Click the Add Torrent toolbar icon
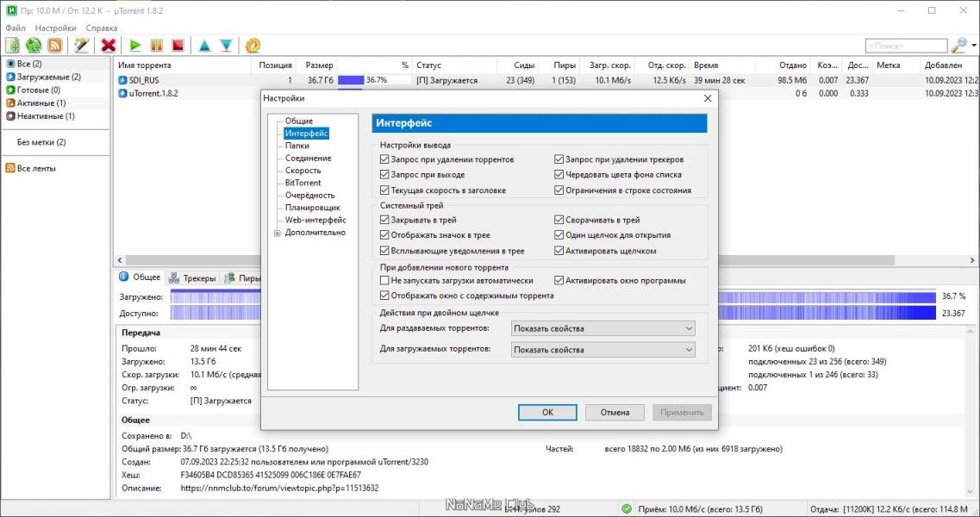Image resolution: width=980 pixels, height=517 pixels. pos(13,46)
